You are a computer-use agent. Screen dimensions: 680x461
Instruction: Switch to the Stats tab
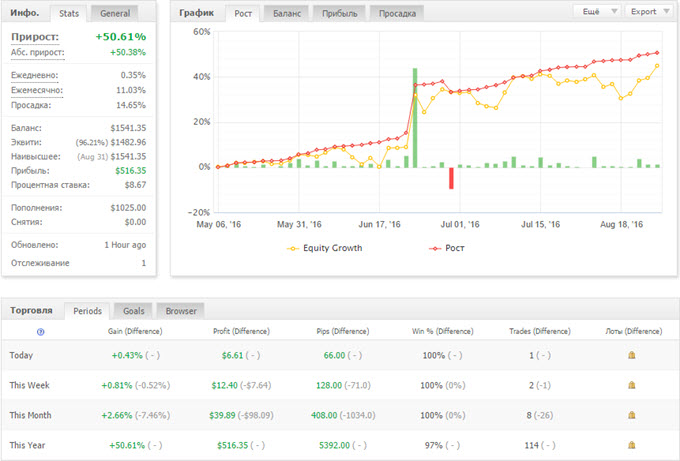[69, 13]
